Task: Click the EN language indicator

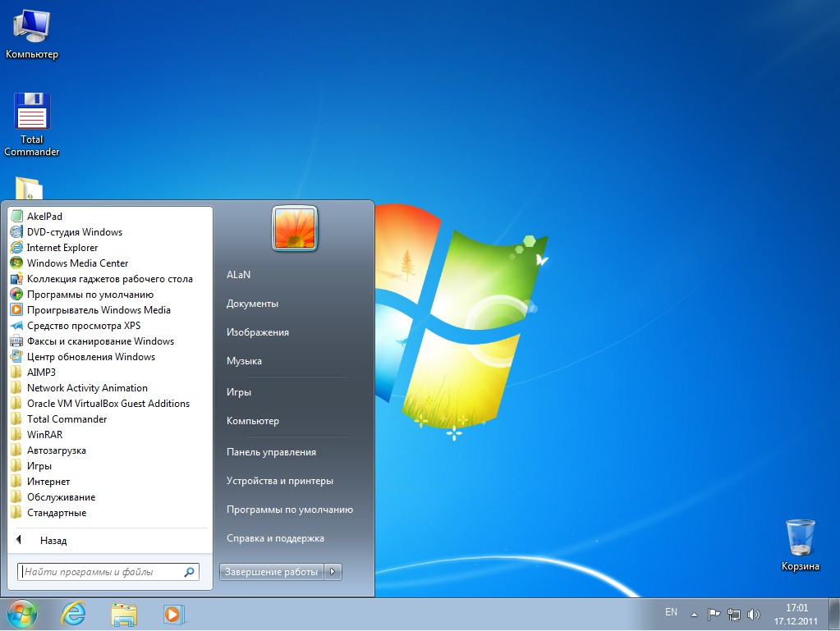Action: pos(671,612)
